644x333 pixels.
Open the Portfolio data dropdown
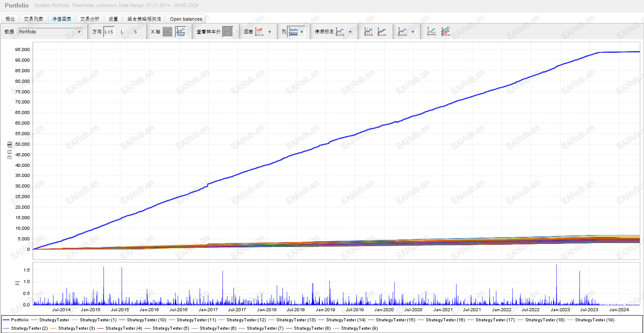pyautogui.click(x=50, y=32)
